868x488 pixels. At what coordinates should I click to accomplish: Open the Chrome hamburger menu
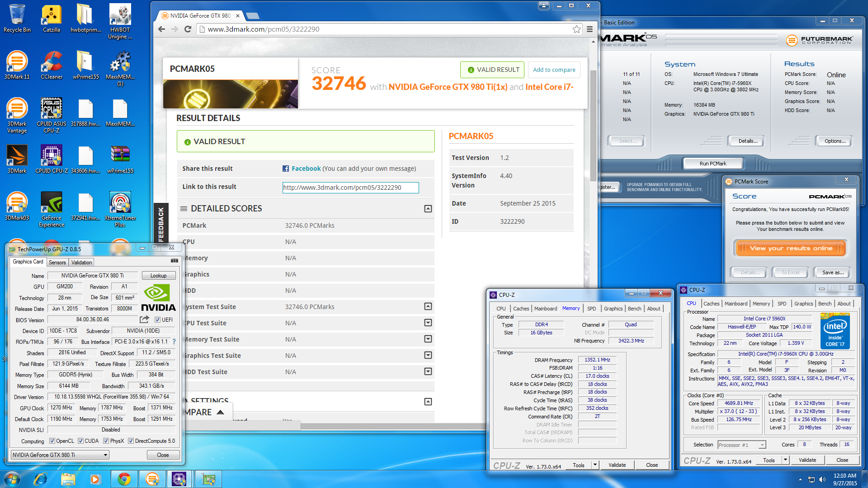point(590,29)
